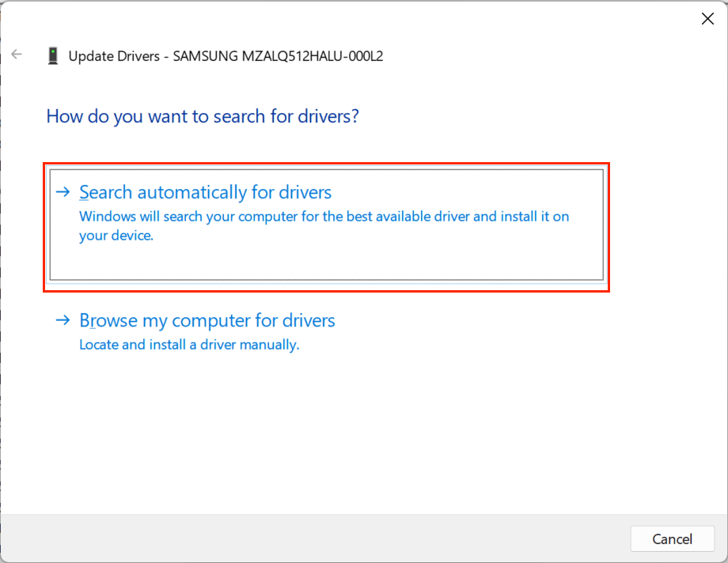Choose Browse my computer for drivers
Screen dimensions: 728x563
point(207,320)
